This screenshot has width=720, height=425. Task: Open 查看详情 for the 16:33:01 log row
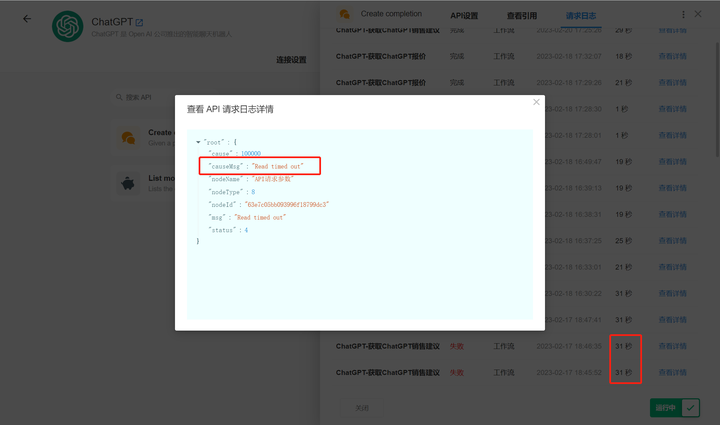pyautogui.click(x=672, y=267)
